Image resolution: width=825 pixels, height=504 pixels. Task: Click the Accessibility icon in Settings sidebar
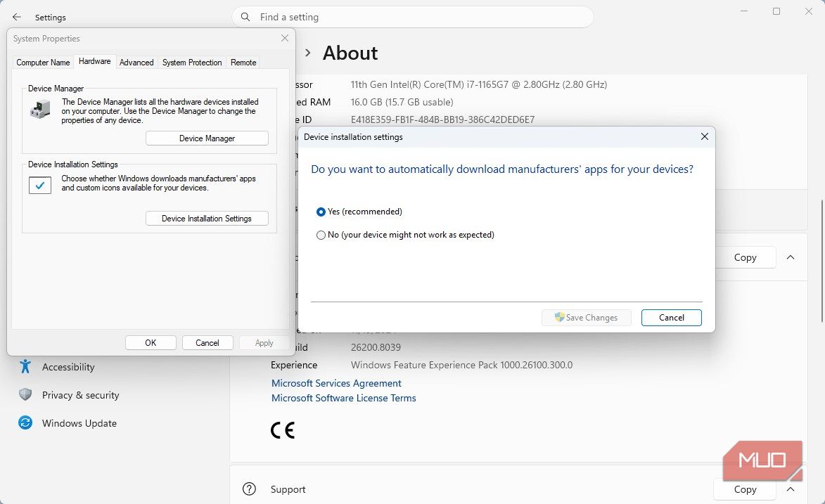[25, 366]
